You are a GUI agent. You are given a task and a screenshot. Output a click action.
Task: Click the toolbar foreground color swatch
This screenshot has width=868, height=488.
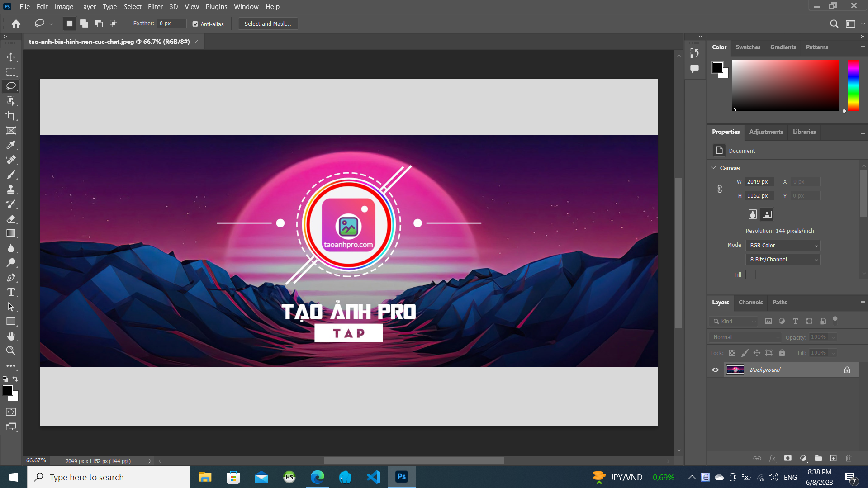(x=7, y=390)
